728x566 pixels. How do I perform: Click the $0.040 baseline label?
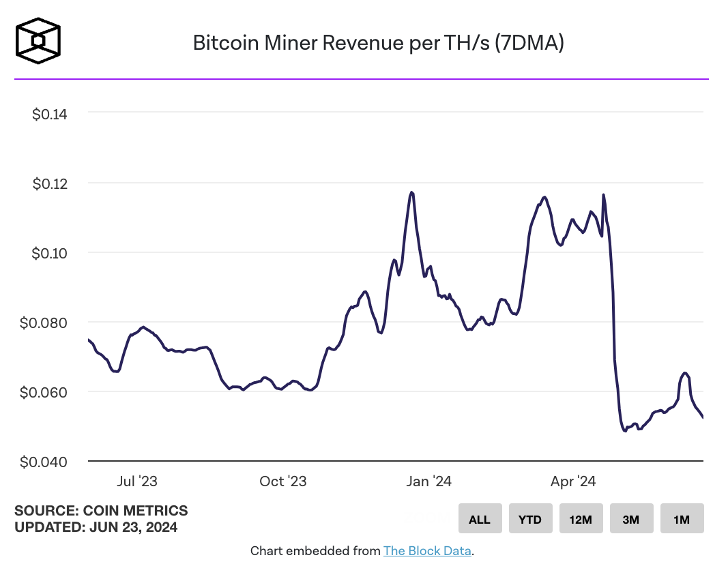[46, 462]
